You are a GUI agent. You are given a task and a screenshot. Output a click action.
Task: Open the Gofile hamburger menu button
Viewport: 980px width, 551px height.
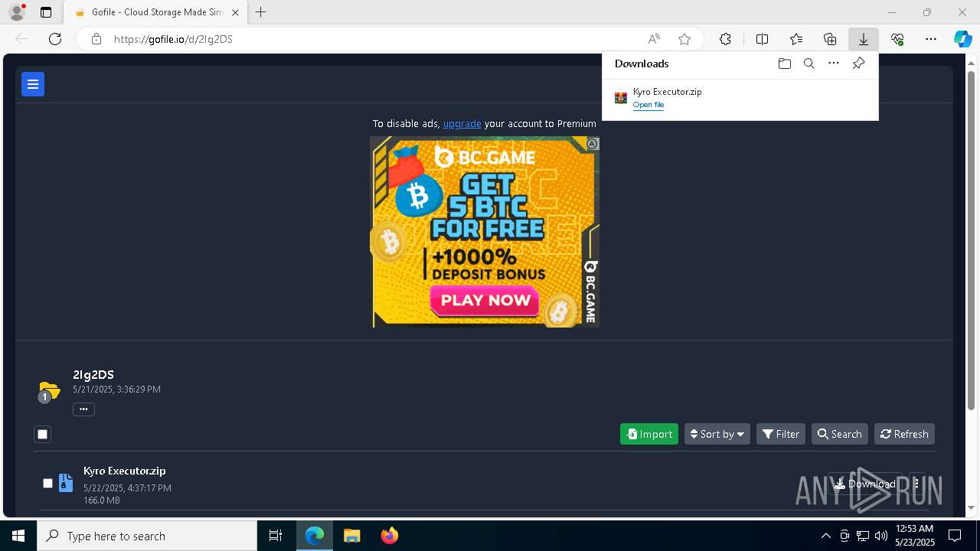coord(33,84)
